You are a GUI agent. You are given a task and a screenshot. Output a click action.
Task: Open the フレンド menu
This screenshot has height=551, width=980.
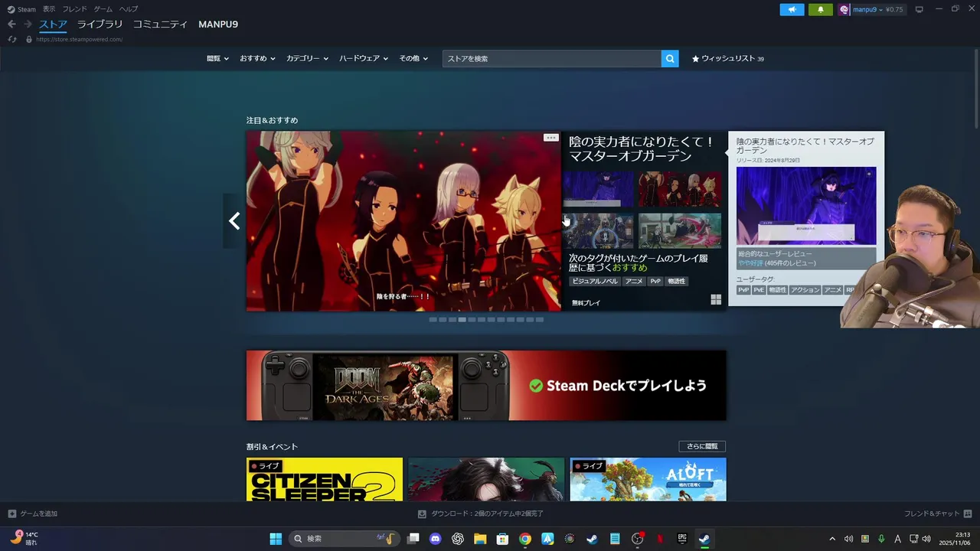[74, 9]
